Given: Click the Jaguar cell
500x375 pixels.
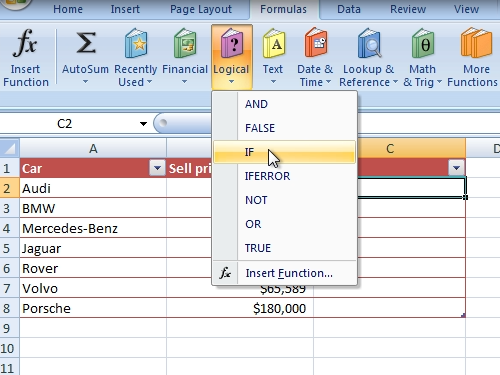Looking at the screenshot, I should (93, 248).
